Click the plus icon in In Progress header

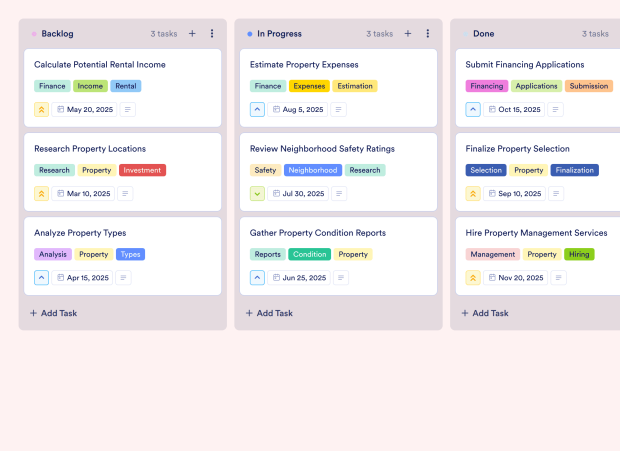pyautogui.click(x=408, y=33)
